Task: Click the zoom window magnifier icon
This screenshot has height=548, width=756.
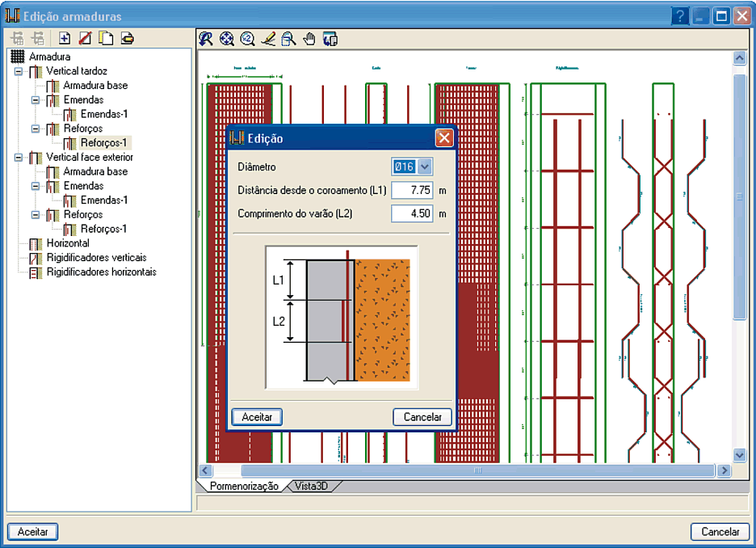Action: tap(288, 38)
